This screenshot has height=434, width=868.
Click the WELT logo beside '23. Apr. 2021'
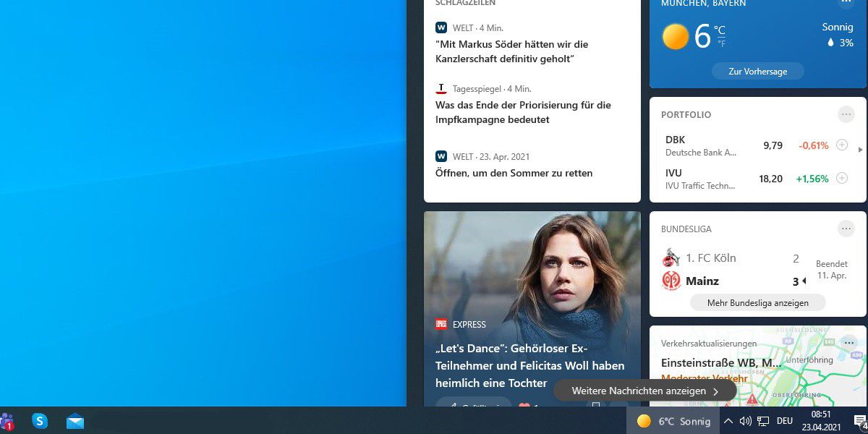(x=441, y=156)
